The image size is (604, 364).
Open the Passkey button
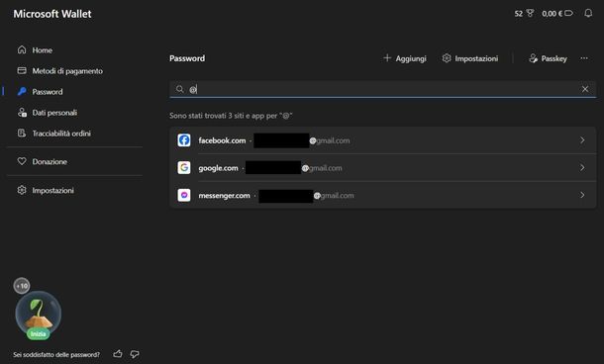(x=548, y=58)
